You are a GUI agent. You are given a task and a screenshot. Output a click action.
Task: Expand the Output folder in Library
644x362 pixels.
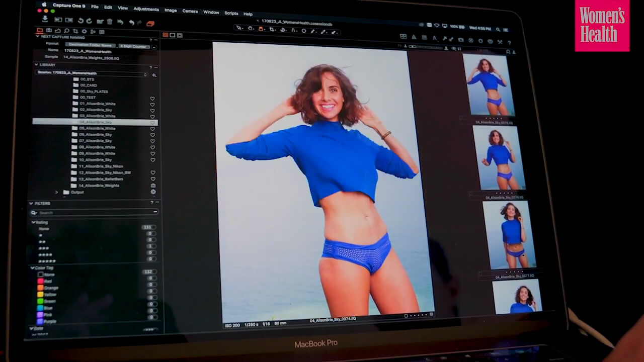[x=57, y=192]
